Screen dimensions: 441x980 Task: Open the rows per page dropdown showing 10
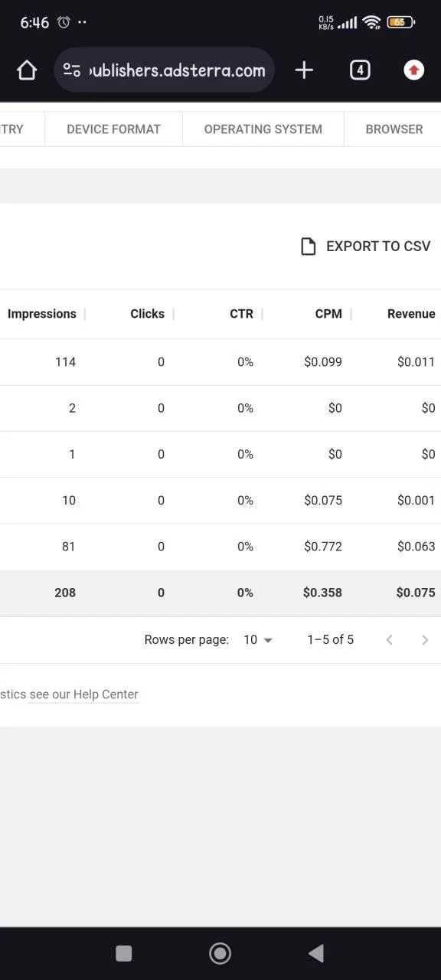[258, 639]
